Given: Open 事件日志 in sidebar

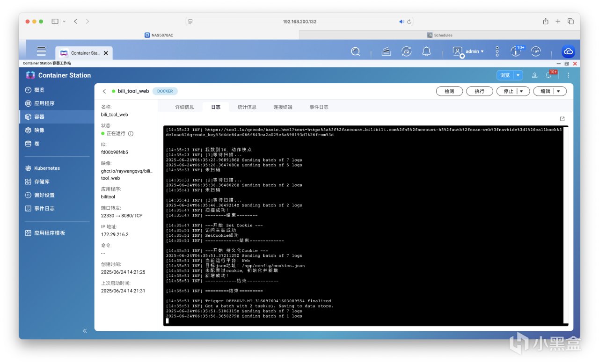Looking at the screenshot, I should pos(57,208).
